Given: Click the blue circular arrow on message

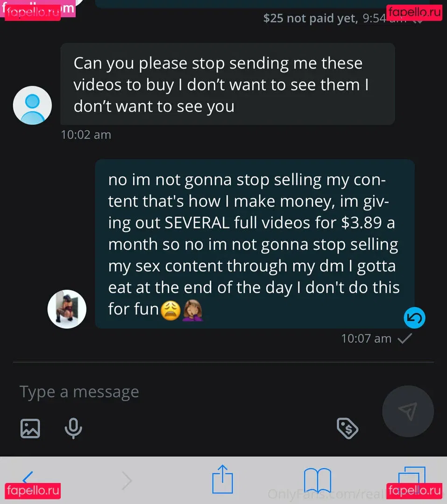Looking at the screenshot, I should pos(414,319).
